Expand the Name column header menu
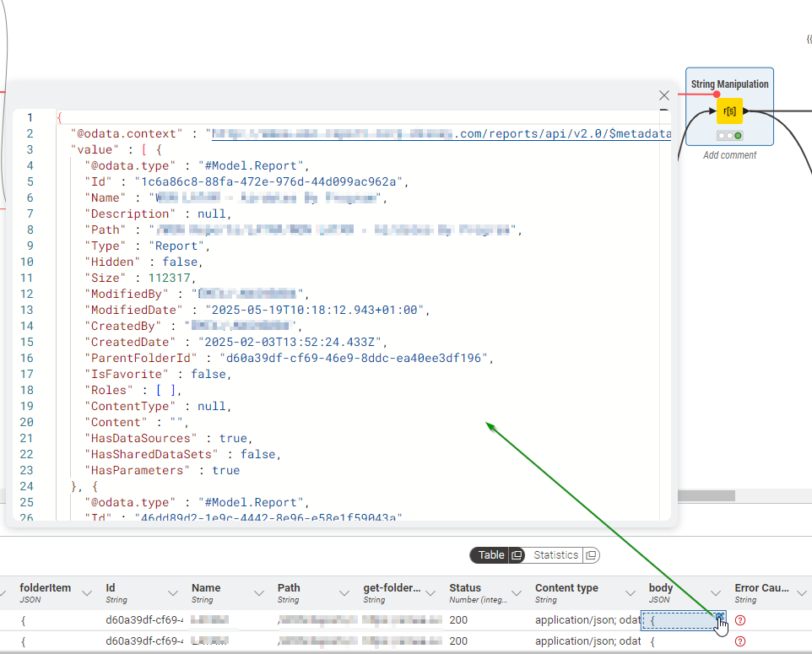 [259, 593]
